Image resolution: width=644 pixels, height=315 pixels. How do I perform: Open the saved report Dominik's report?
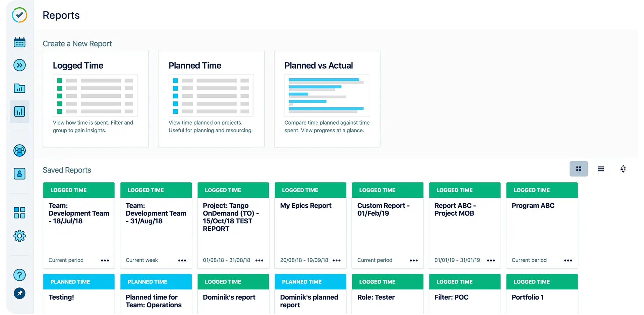coord(229,297)
